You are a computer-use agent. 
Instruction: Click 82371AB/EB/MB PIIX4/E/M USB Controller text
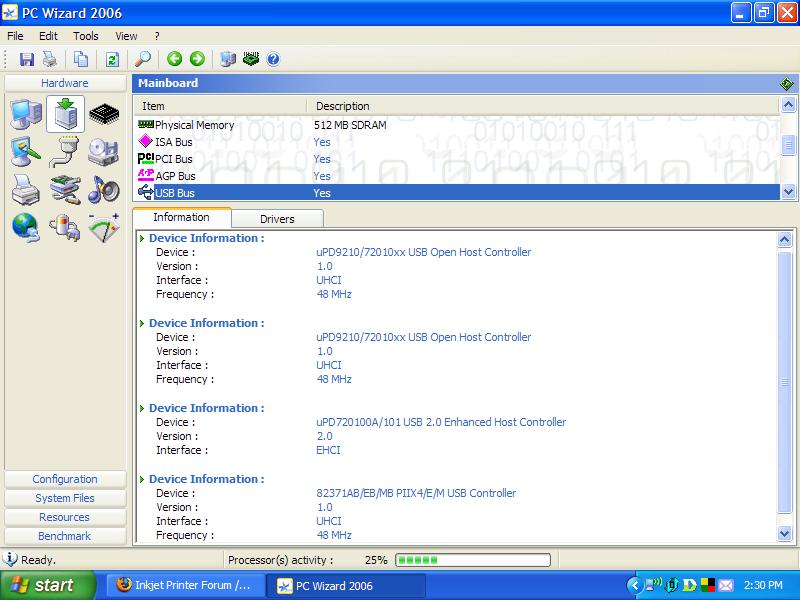tap(416, 493)
